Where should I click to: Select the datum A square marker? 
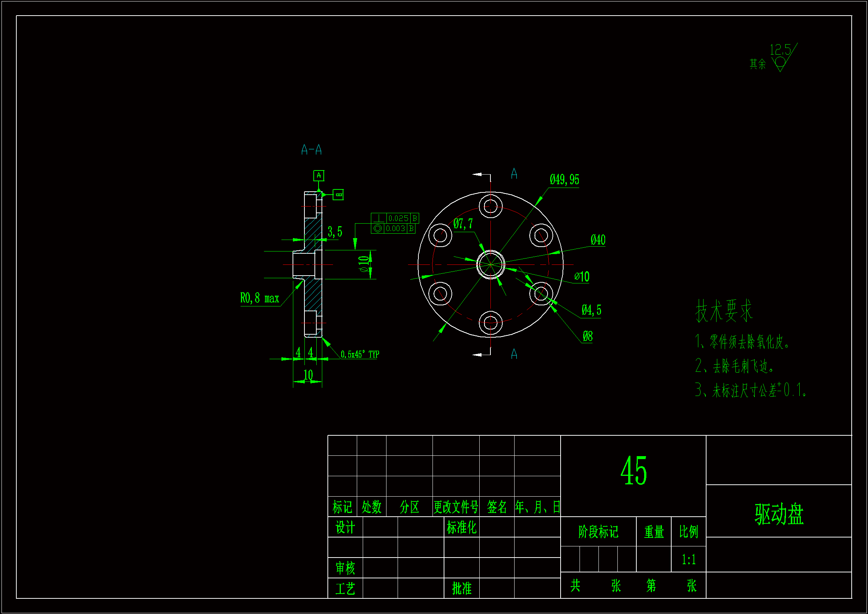coord(319,176)
